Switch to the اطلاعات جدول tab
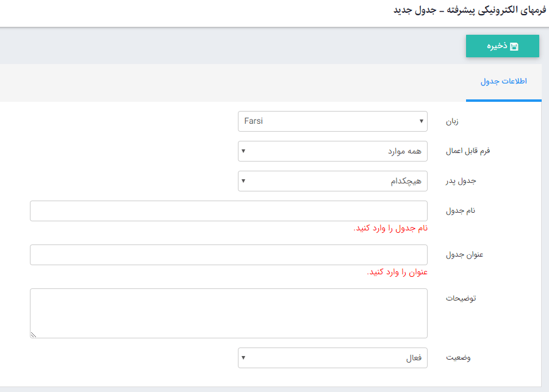The image size is (549, 392). (x=504, y=81)
